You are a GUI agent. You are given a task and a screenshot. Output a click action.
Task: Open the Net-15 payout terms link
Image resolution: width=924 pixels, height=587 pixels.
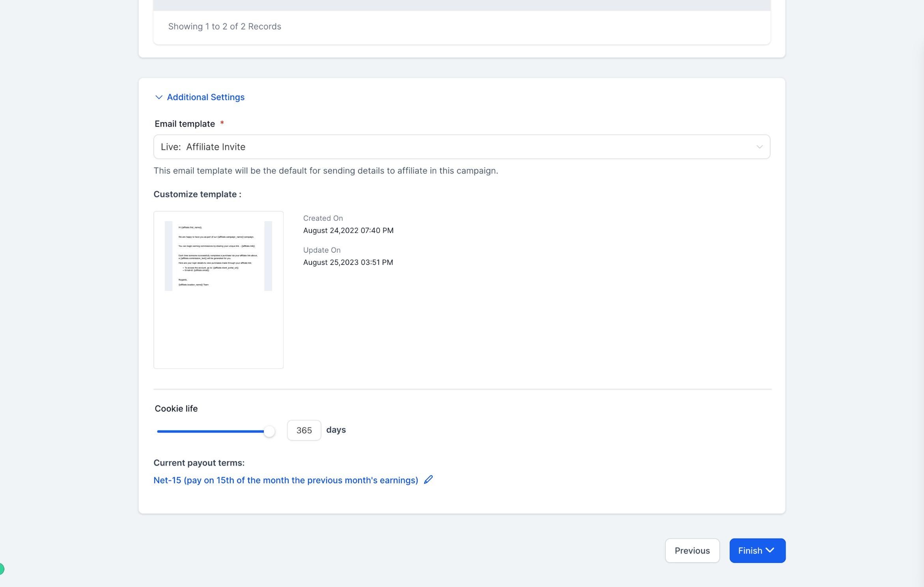[286, 480]
